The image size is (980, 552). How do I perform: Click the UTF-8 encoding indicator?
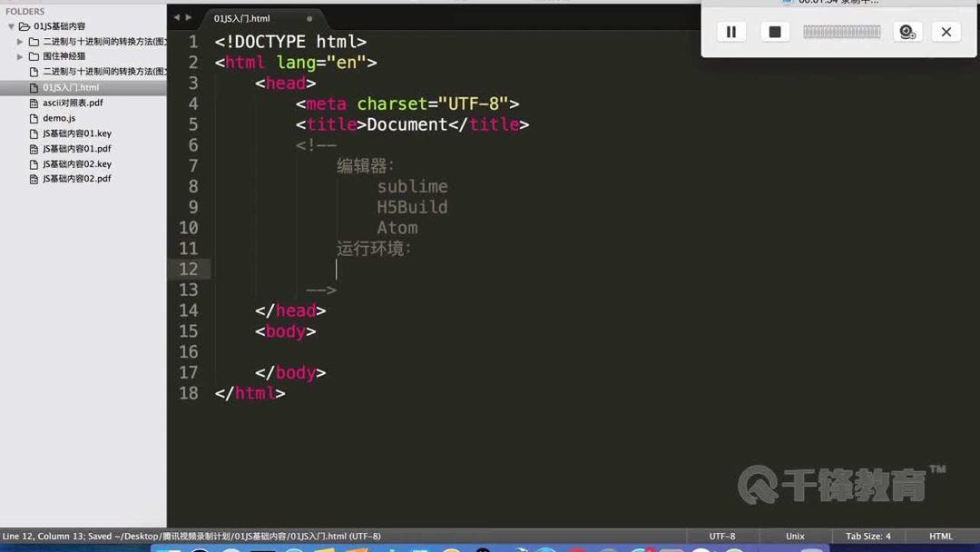coord(722,536)
